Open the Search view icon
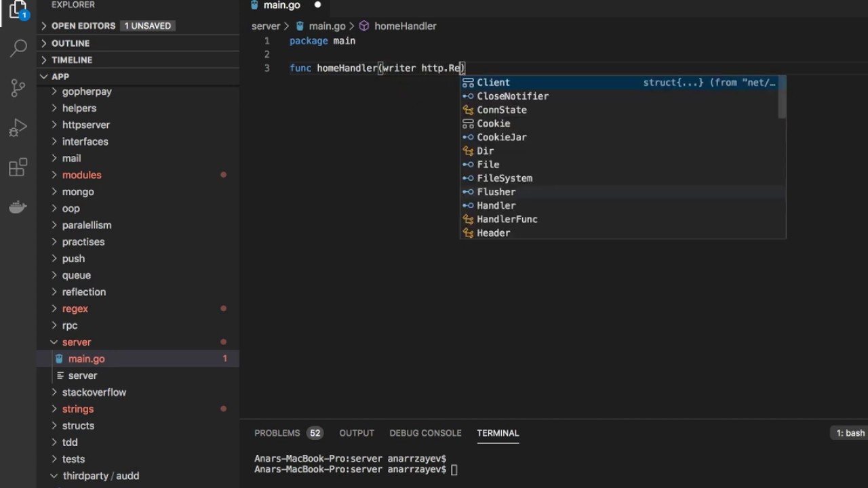868x488 pixels. pyautogui.click(x=18, y=48)
